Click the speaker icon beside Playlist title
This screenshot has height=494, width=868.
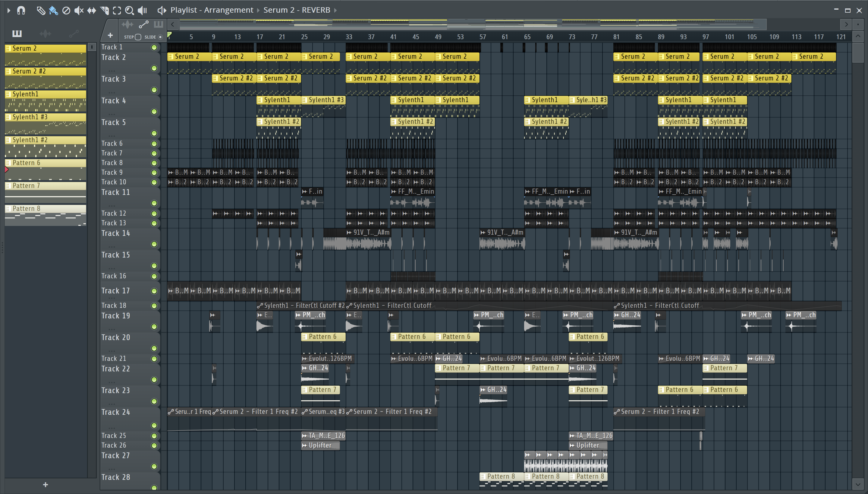click(x=162, y=11)
